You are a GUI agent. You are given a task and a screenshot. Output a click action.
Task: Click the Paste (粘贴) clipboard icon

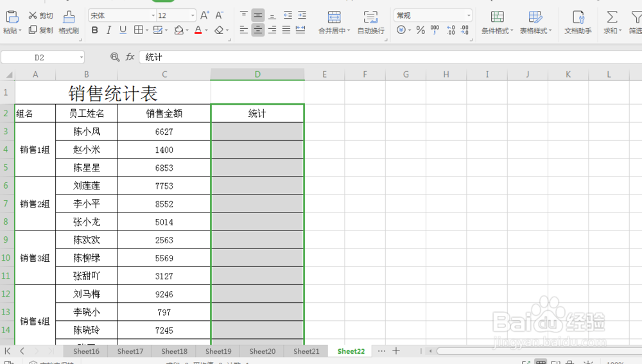coord(12,17)
